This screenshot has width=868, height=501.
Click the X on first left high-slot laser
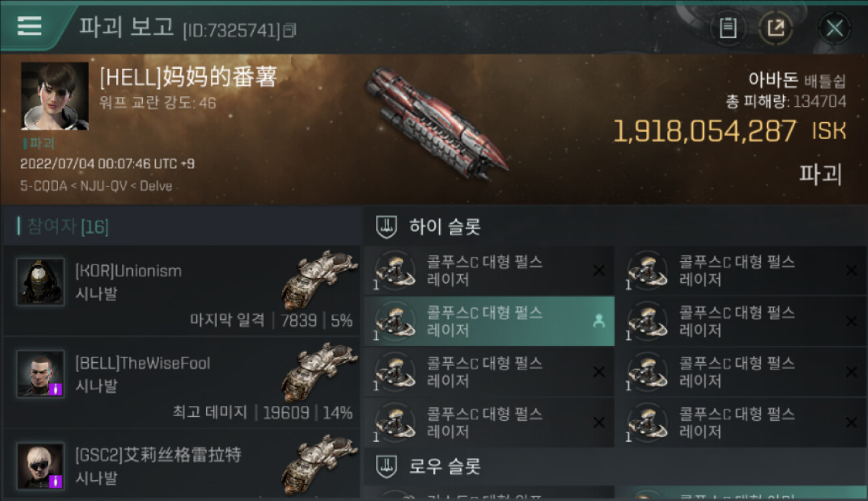coord(599,271)
